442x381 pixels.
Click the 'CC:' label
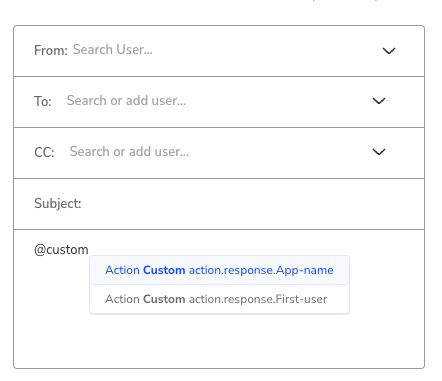tap(44, 152)
